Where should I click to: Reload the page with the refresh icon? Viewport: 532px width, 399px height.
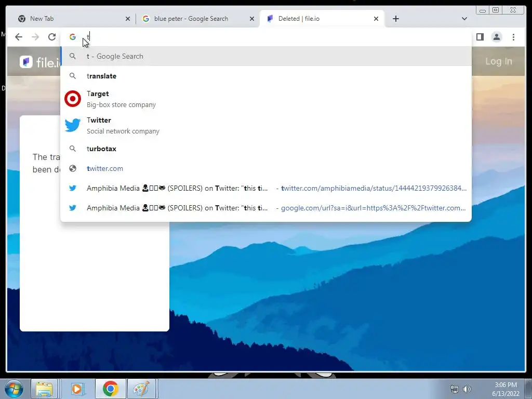click(x=52, y=37)
